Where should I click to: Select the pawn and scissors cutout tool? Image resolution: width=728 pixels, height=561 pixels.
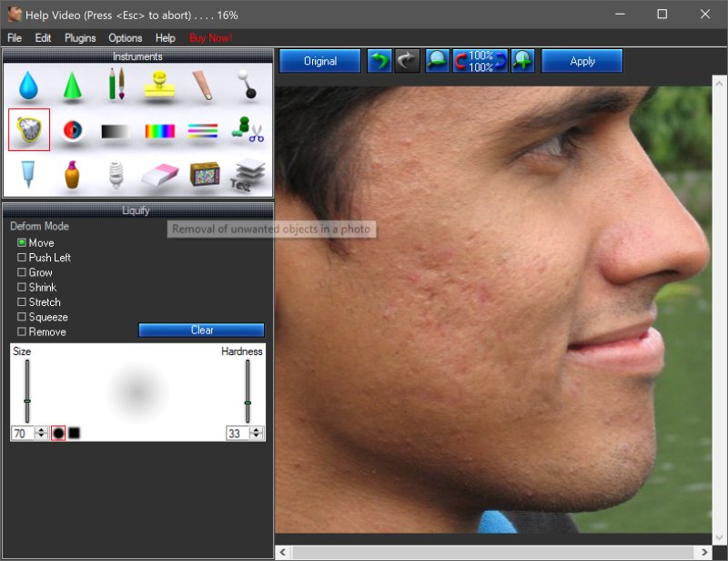tap(248, 129)
